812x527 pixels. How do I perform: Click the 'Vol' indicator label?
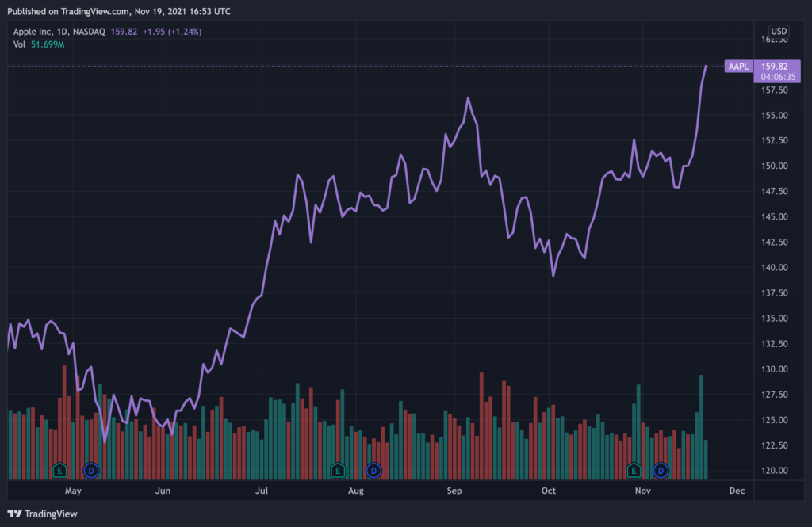(x=19, y=44)
